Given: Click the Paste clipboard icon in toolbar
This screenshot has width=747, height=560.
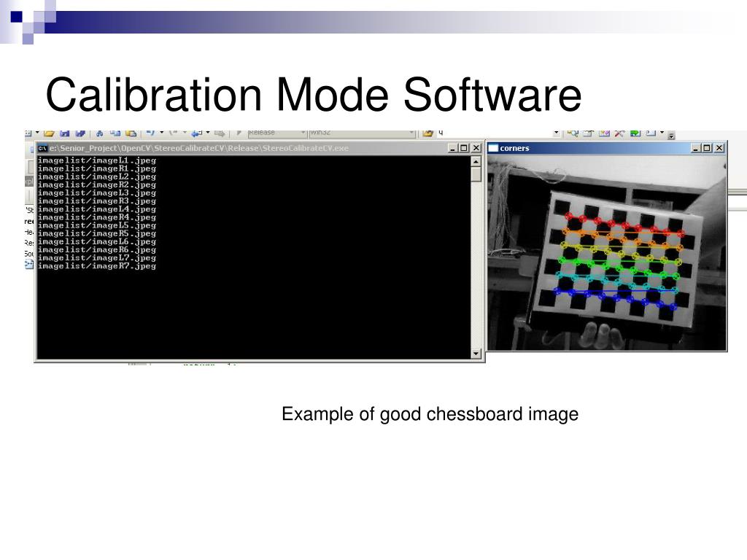Looking at the screenshot, I should (x=131, y=133).
